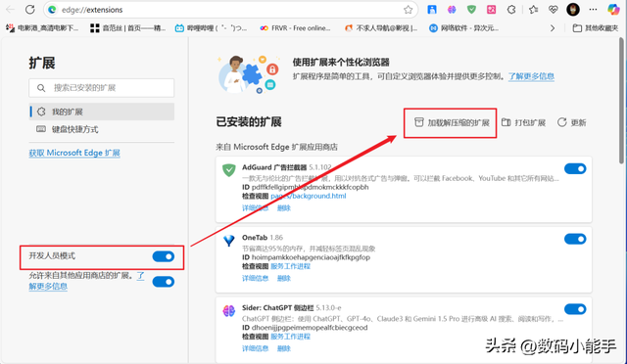Disable the Sider ChatGPT extension toggle
Image resolution: width=627 pixels, height=364 pixels.
pos(575,309)
